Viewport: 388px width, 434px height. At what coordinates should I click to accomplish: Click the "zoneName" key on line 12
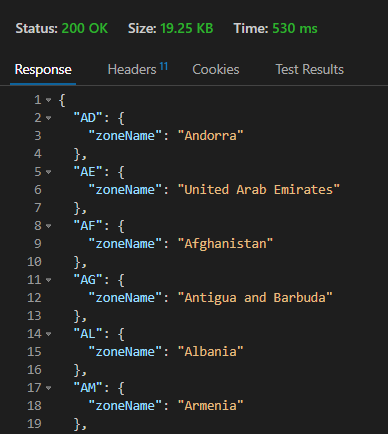click(x=125, y=298)
